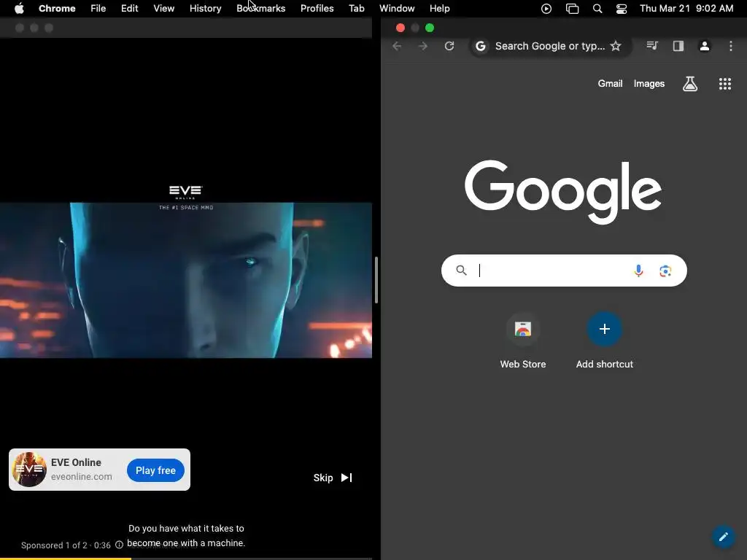Customize Chrome with the pencil button

click(724, 537)
